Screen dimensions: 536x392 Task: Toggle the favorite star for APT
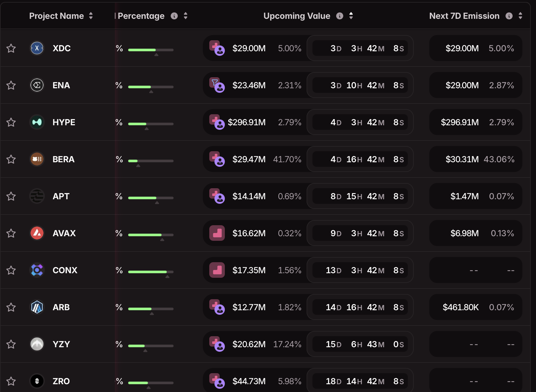click(11, 196)
